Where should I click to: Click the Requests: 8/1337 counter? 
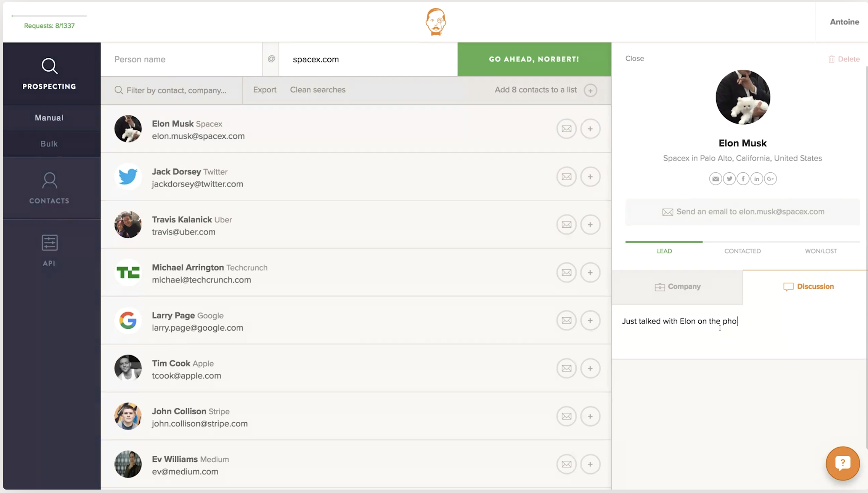[49, 26]
